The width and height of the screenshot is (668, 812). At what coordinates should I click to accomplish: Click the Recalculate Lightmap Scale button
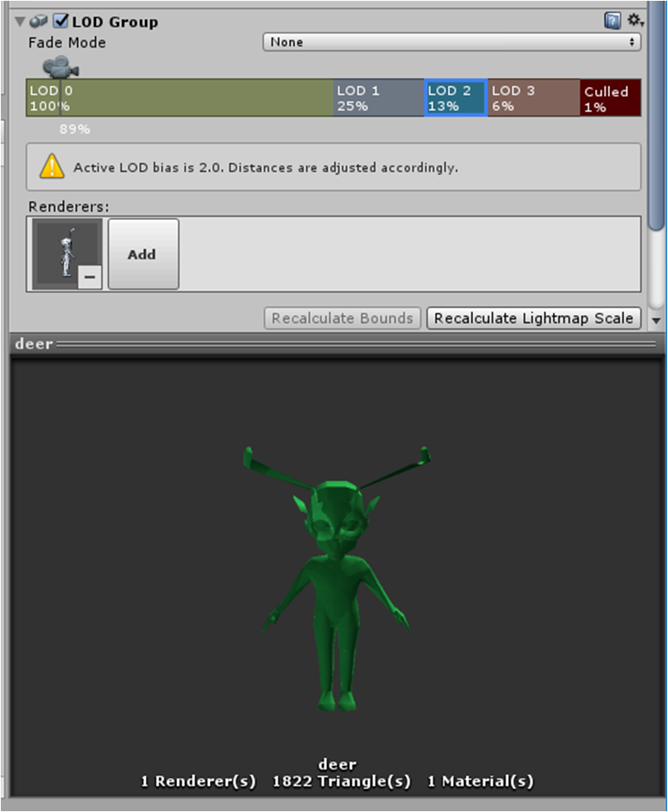point(534,318)
